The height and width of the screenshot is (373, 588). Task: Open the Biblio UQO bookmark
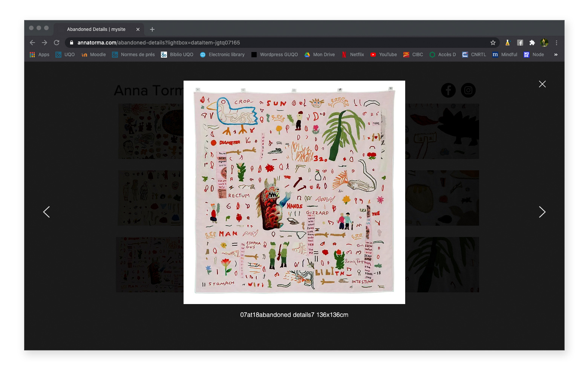pos(177,55)
